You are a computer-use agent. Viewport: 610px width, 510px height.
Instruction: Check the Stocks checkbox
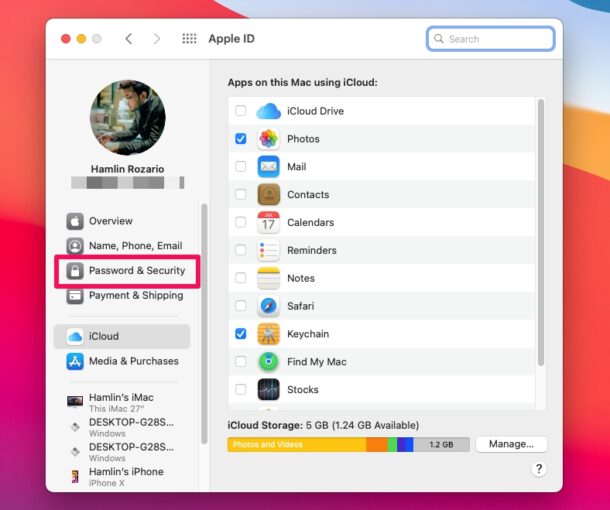[241, 389]
